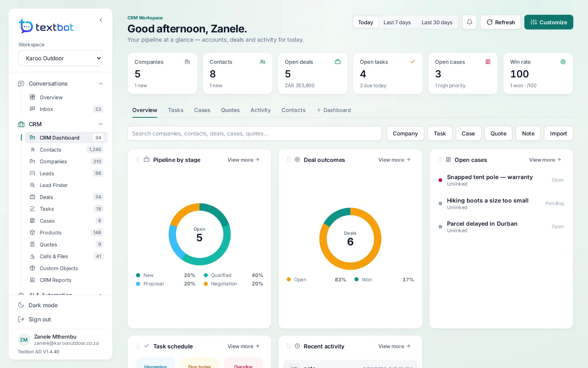Switch to the Contacts tab
Screen dimensions: 588x368
[293, 110]
